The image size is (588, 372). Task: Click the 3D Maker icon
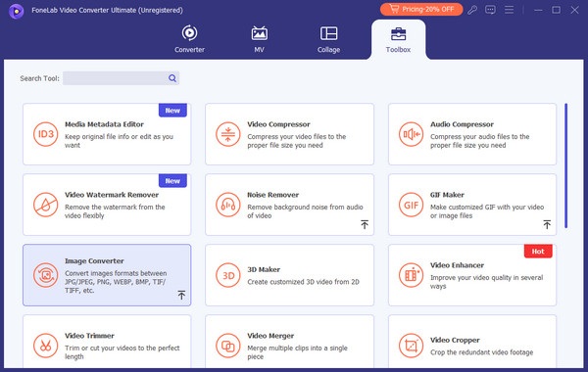(228, 275)
